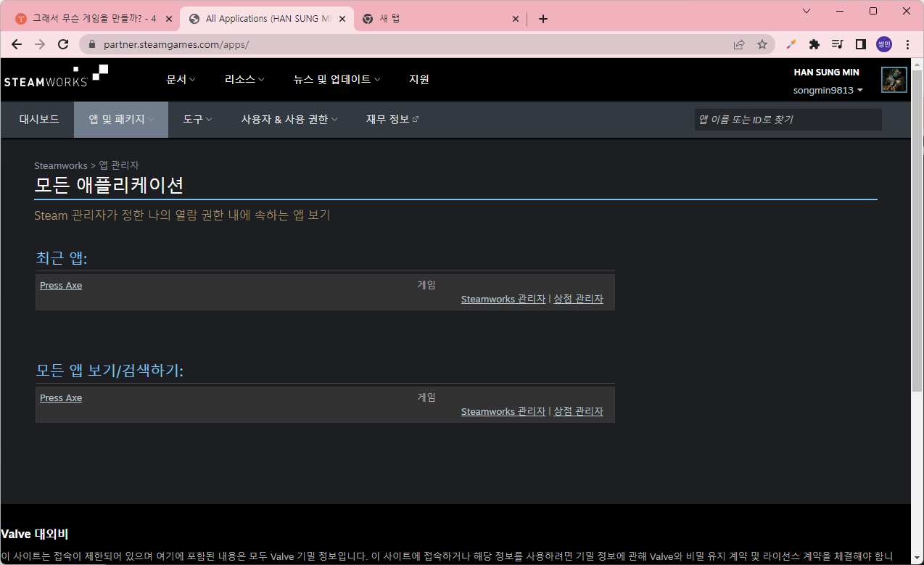
Task: Open the Chrome three-dot menu
Action: (x=907, y=44)
